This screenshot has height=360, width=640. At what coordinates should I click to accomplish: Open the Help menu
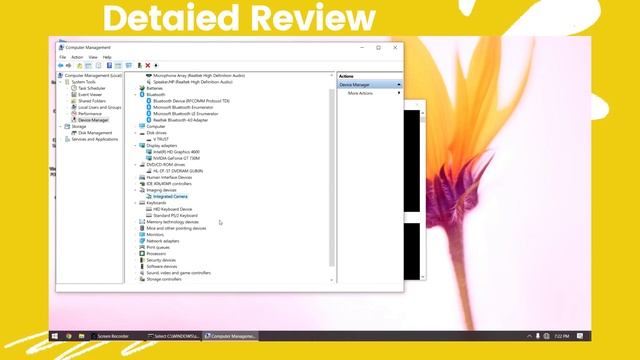point(107,57)
